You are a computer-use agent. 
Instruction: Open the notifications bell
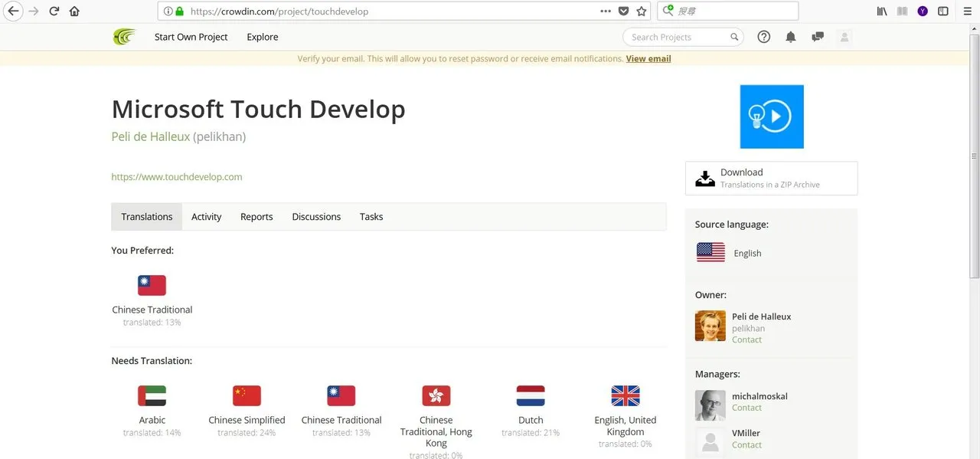click(791, 37)
